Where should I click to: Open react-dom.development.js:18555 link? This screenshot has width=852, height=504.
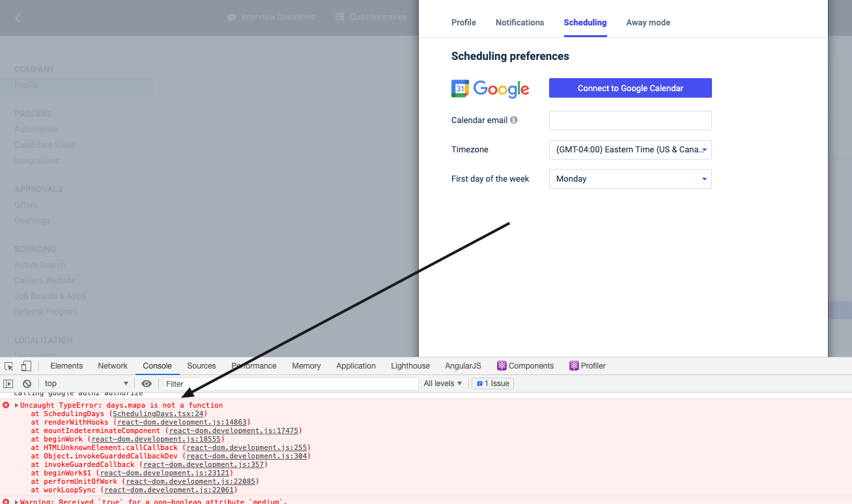pos(156,439)
